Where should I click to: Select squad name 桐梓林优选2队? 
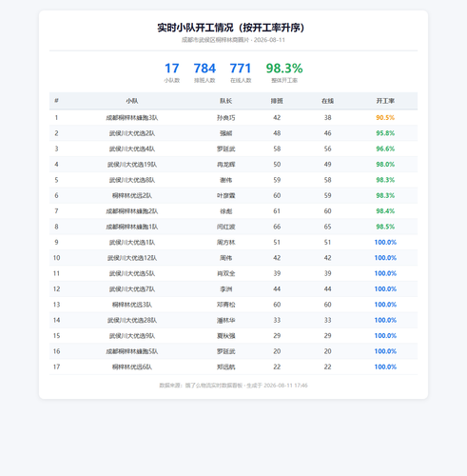pyautogui.click(x=132, y=195)
